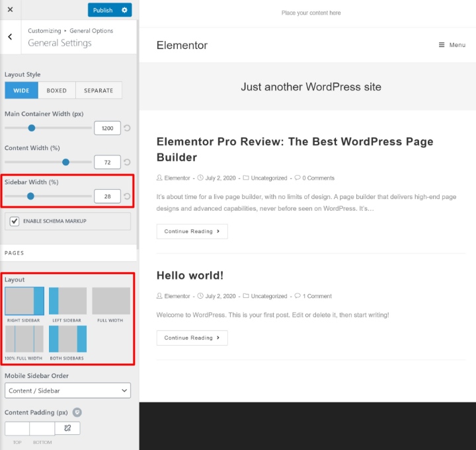Click the Content Padding device icon
476x450 pixels.
pyautogui.click(x=77, y=412)
